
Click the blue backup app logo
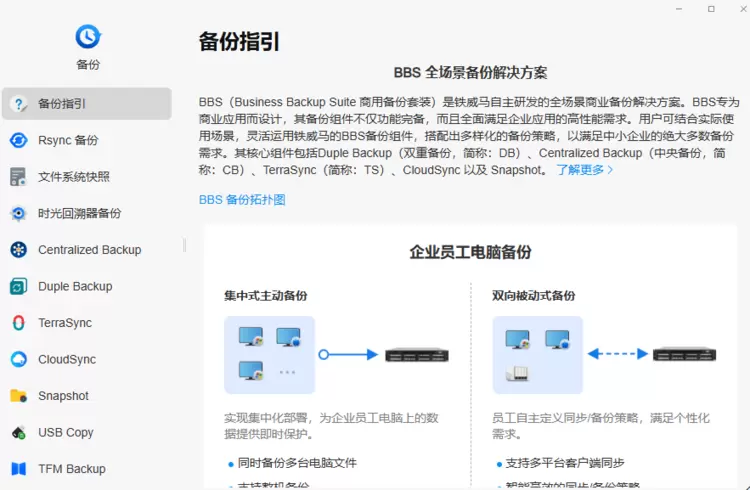[x=88, y=36]
